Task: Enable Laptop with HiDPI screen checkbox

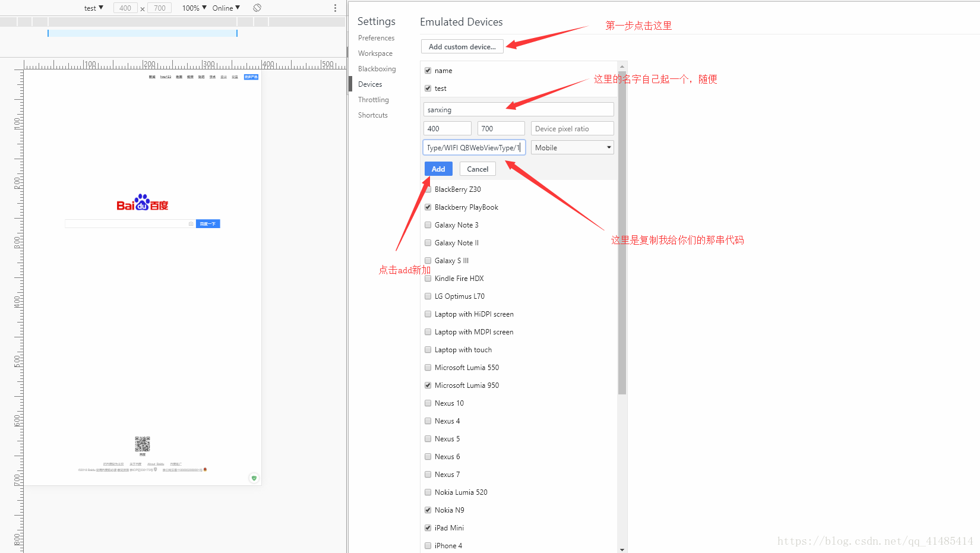Action: click(x=428, y=314)
